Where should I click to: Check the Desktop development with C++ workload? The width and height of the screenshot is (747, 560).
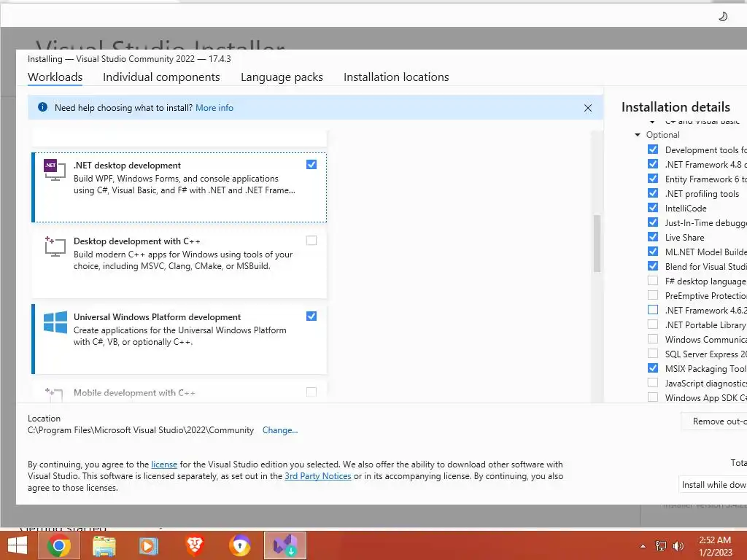tap(311, 241)
